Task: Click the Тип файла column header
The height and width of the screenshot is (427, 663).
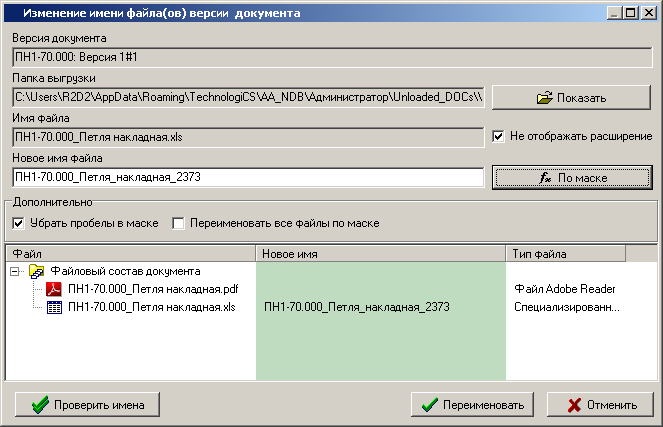Action: click(567, 254)
